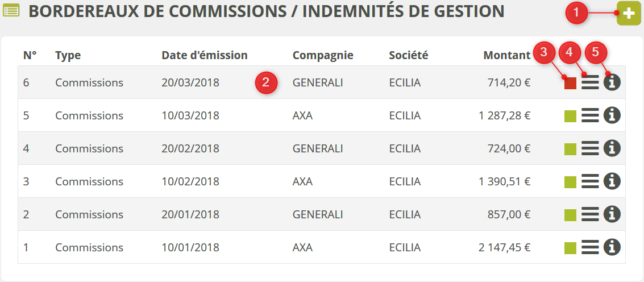Expand the lines menu for bordereau 5
Viewport: 644px width, 282px height.
(591, 116)
